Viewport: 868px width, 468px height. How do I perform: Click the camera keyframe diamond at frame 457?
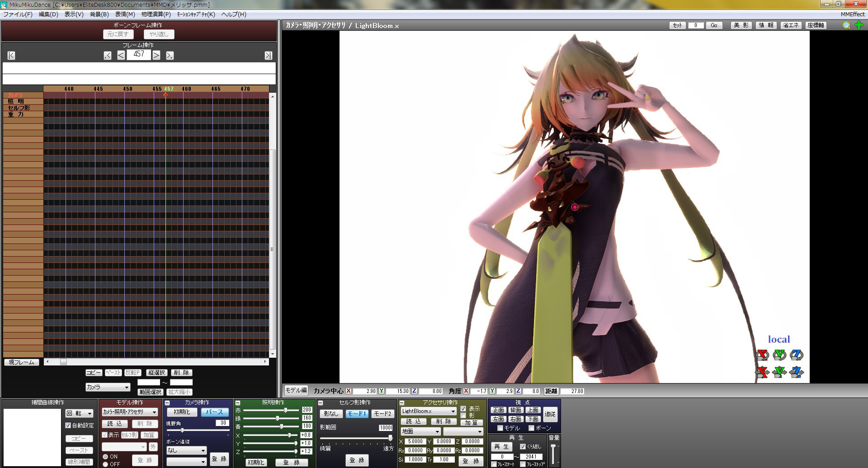165,95
